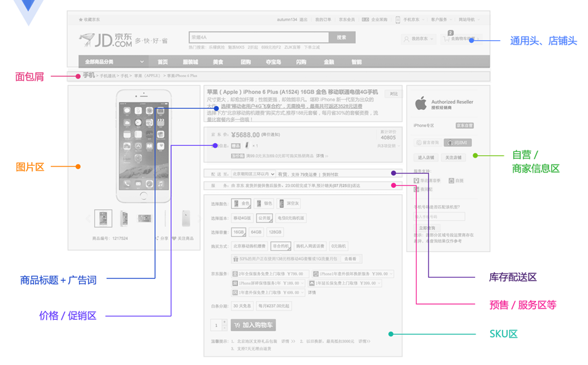The width and height of the screenshot is (588, 365).
Task: Open the 京东会员 link
Action: tap(347, 19)
